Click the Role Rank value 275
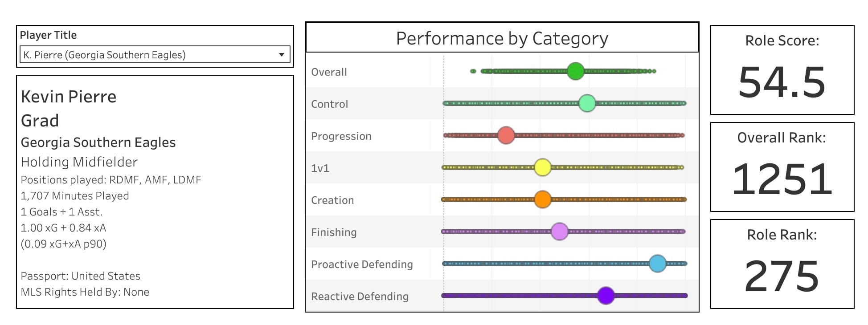The height and width of the screenshot is (325, 868). coord(782,276)
